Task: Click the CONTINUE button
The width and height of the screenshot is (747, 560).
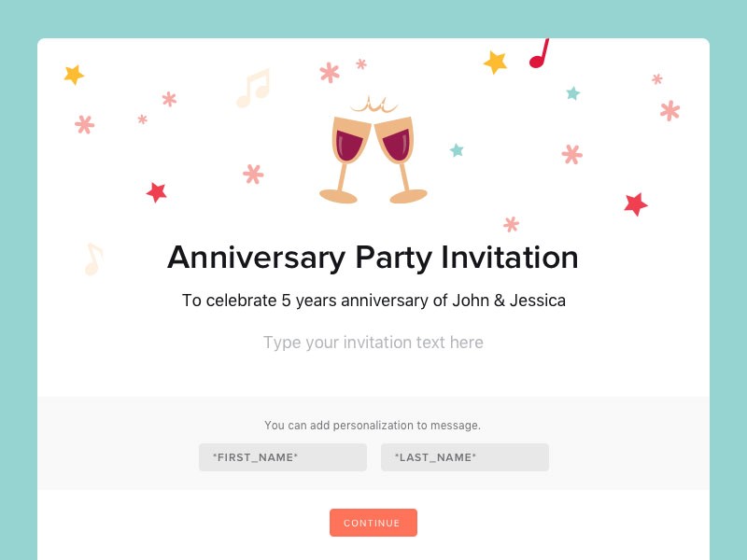Action: point(373,523)
